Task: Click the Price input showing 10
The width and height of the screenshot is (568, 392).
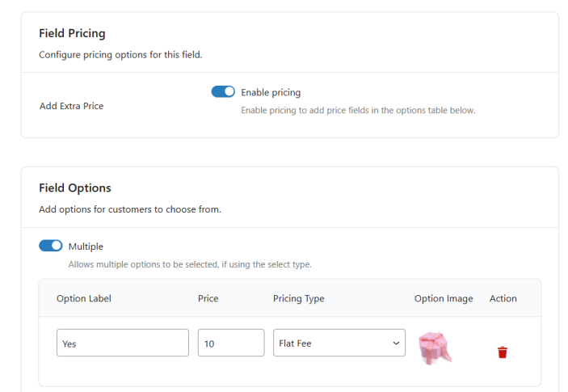Action: point(230,343)
